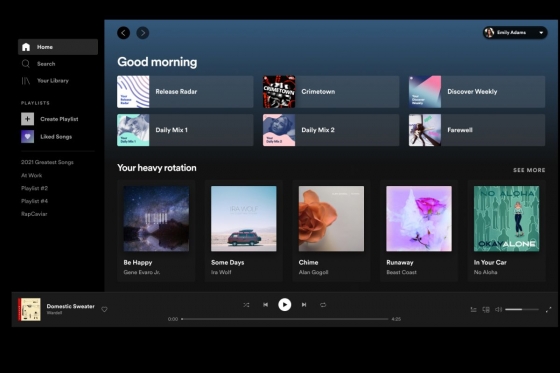This screenshot has width=560, height=373.
Task: Open the Be Happy album cover
Action: pyautogui.click(x=156, y=218)
